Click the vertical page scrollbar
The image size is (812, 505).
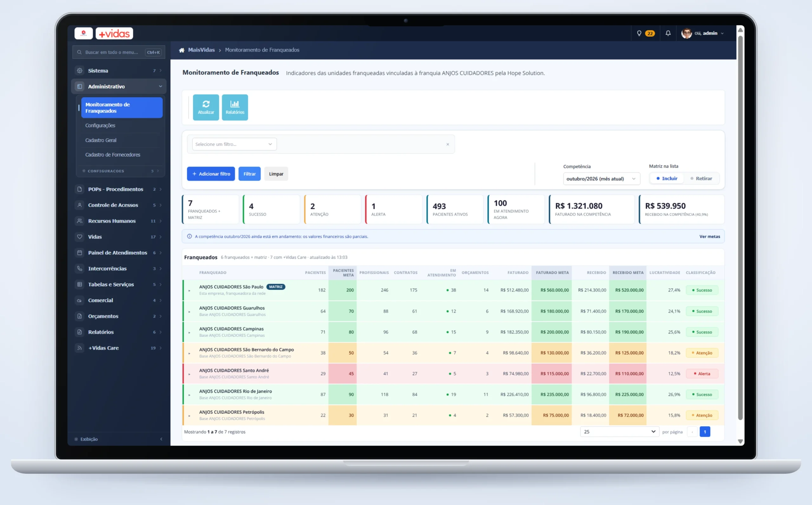(x=740, y=227)
